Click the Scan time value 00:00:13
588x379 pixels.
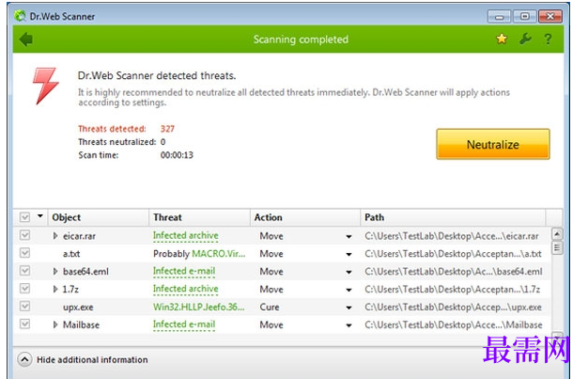[x=177, y=155]
